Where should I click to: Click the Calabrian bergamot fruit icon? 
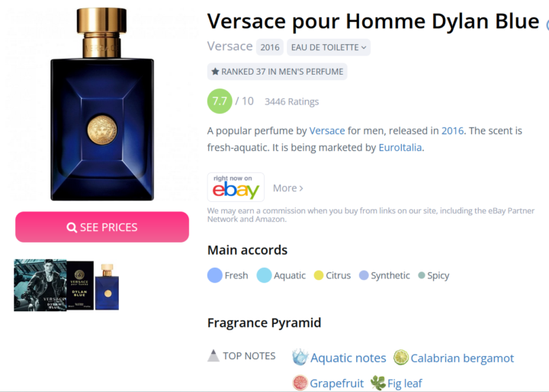(401, 358)
